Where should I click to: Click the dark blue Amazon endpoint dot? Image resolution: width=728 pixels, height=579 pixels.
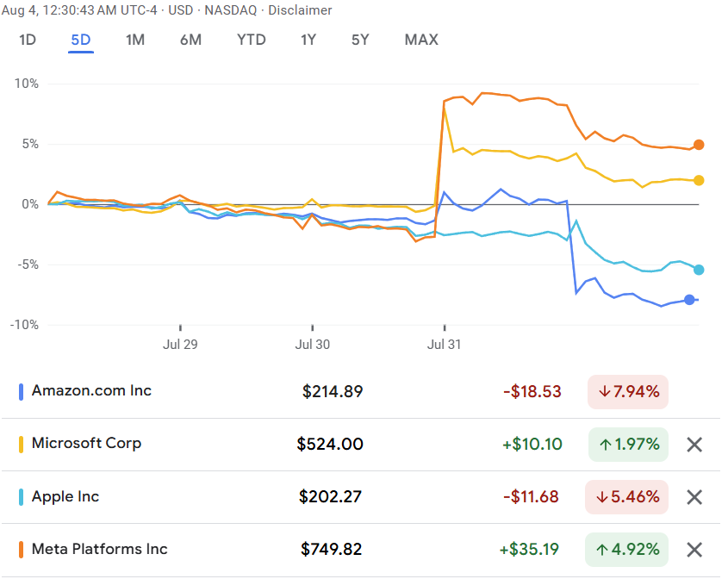(x=689, y=300)
